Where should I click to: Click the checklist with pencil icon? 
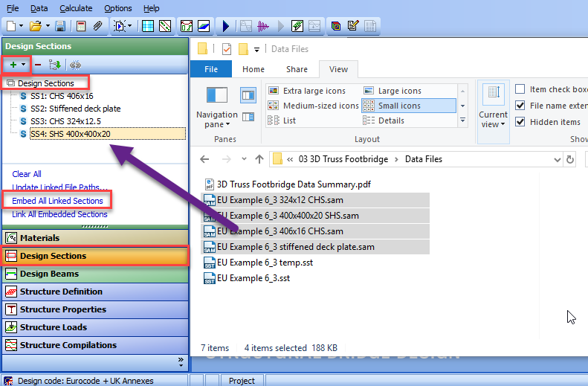click(x=353, y=26)
